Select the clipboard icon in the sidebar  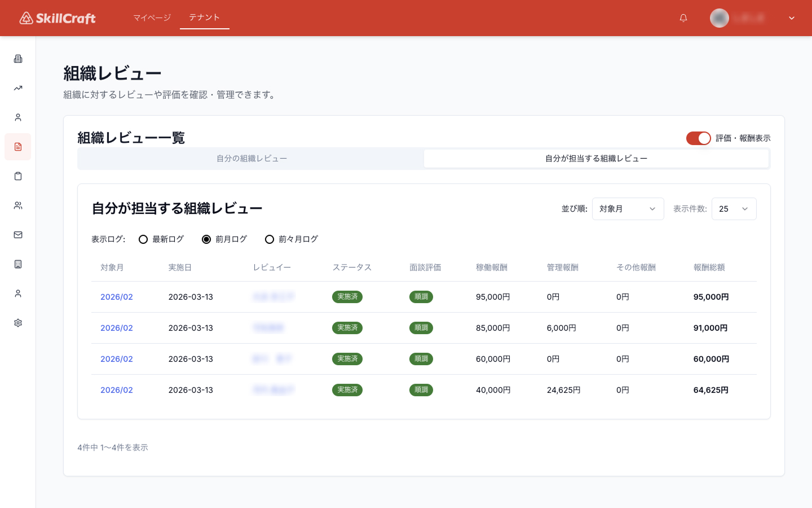click(17, 176)
